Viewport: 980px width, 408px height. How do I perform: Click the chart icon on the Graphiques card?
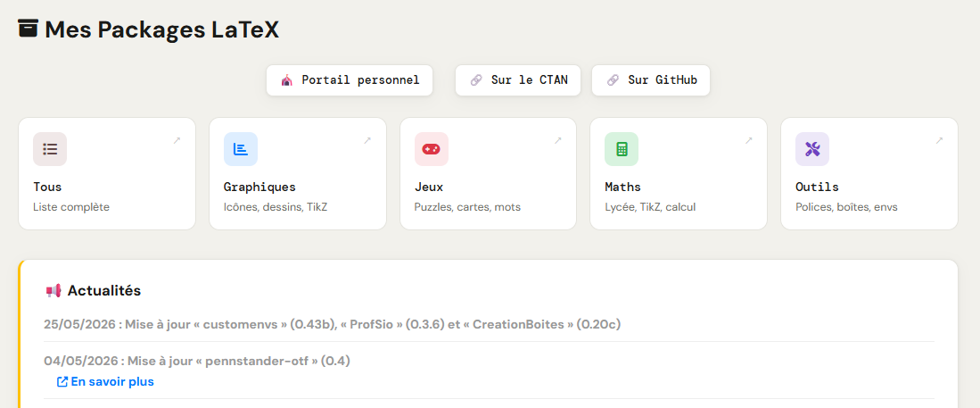pos(241,149)
